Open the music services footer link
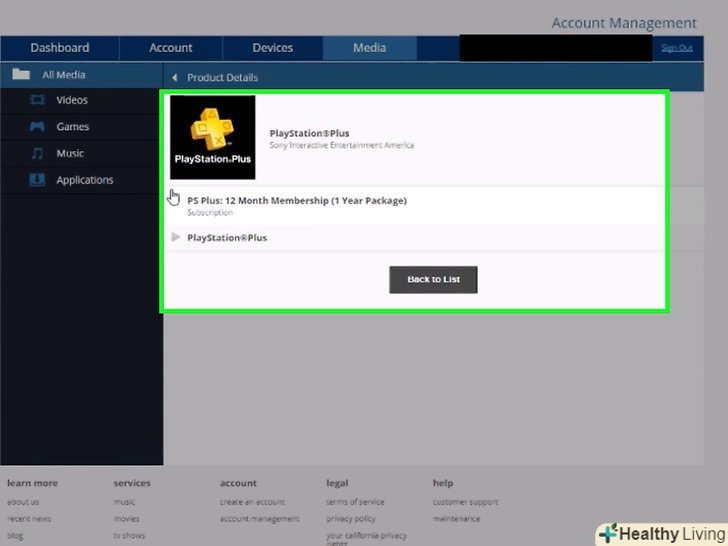Viewport: 728px width, 546px height. (x=124, y=502)
